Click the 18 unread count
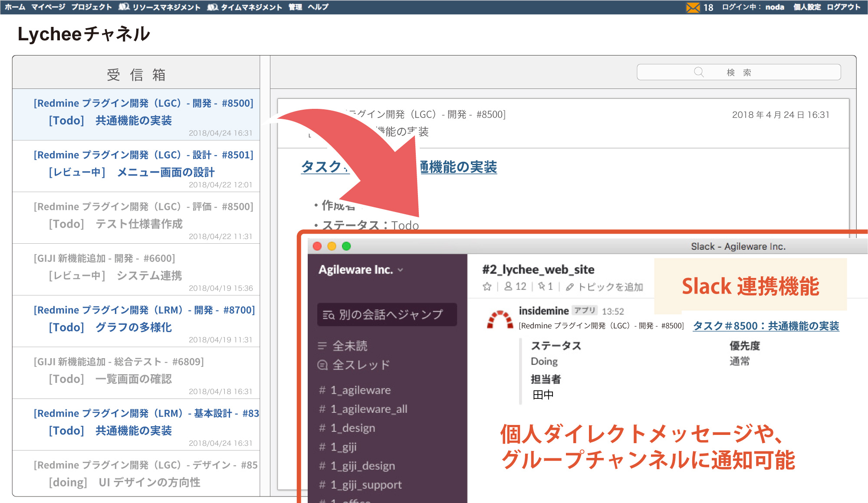 point(708,7)
